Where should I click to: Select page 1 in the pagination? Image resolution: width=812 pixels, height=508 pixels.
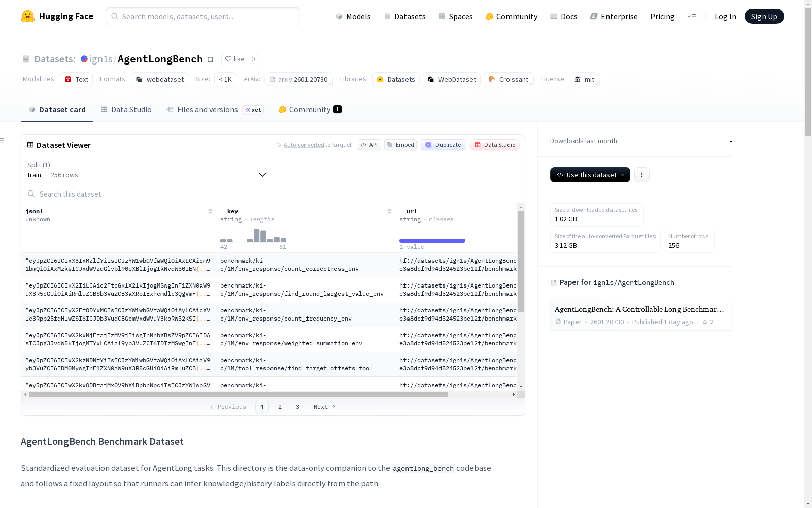tap(262, 407)
